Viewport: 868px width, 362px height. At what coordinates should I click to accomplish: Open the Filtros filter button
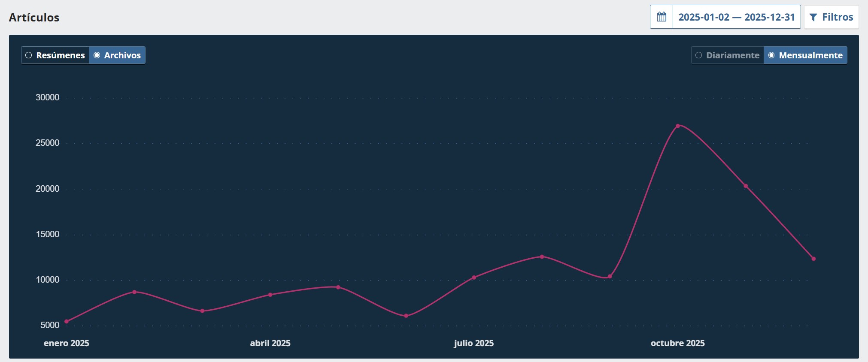pyautogui.click(x=831, y=17)
